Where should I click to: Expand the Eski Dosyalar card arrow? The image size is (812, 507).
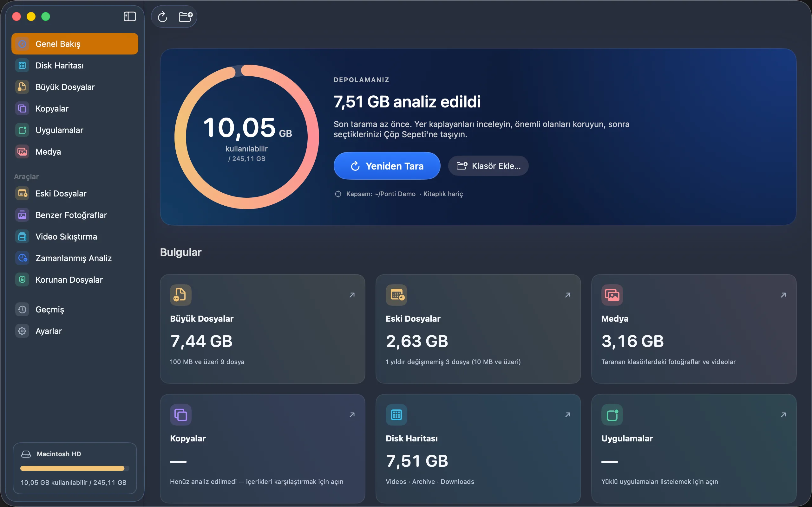(x=568, y=295)
